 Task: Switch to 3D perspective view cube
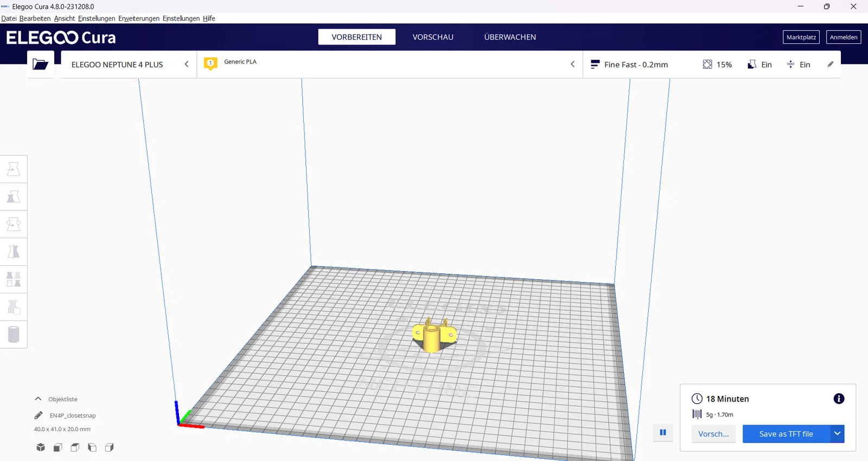click(41, 447)
